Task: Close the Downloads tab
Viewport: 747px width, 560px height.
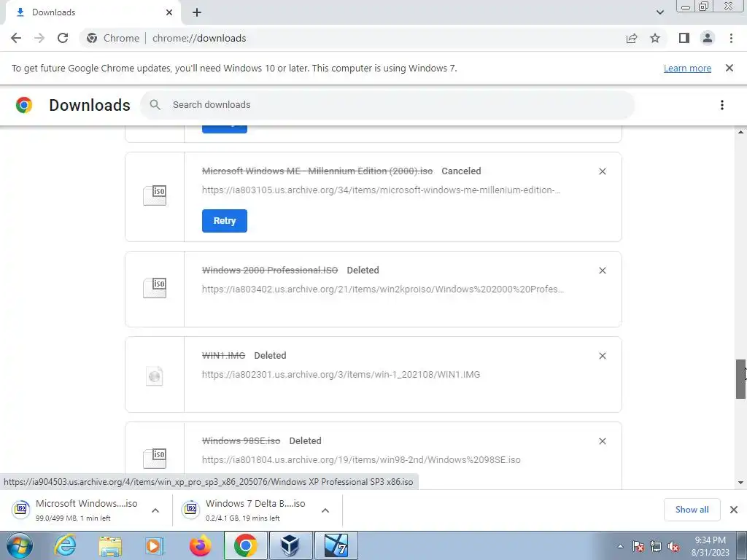Action: pos(169,12)
